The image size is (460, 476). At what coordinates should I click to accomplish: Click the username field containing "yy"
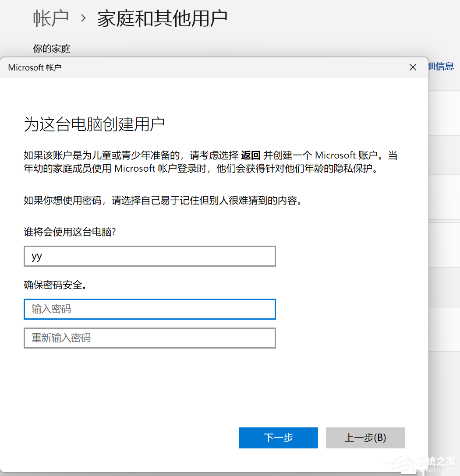point(149,256)
